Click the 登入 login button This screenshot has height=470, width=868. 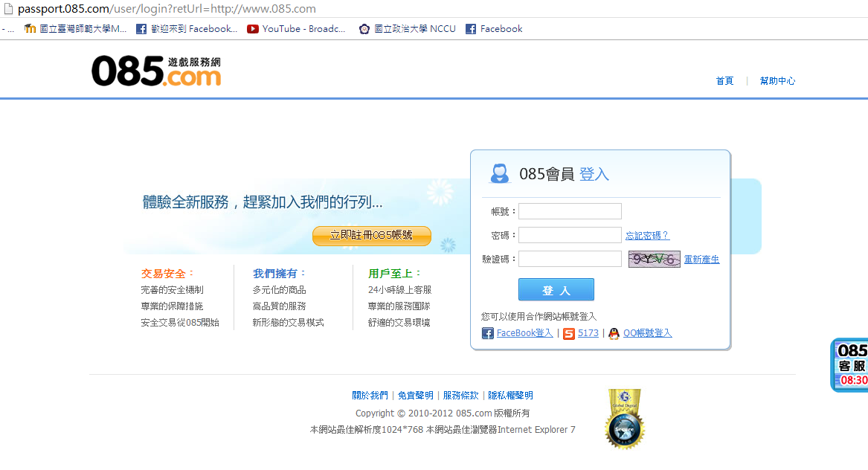click(556, 289)
